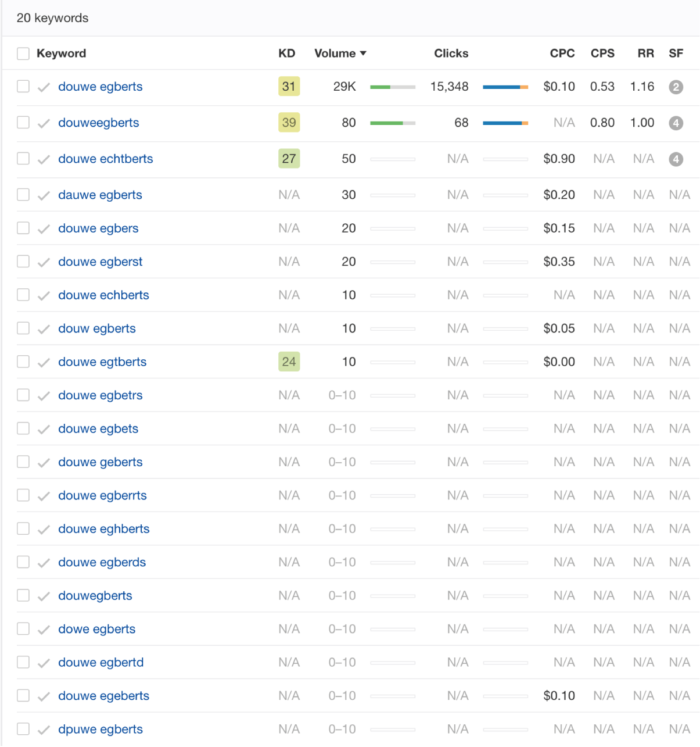700x747 pixels.
Task: Click the KD score 39 badge
Action: pyautogui.click(x=289, y=123)
